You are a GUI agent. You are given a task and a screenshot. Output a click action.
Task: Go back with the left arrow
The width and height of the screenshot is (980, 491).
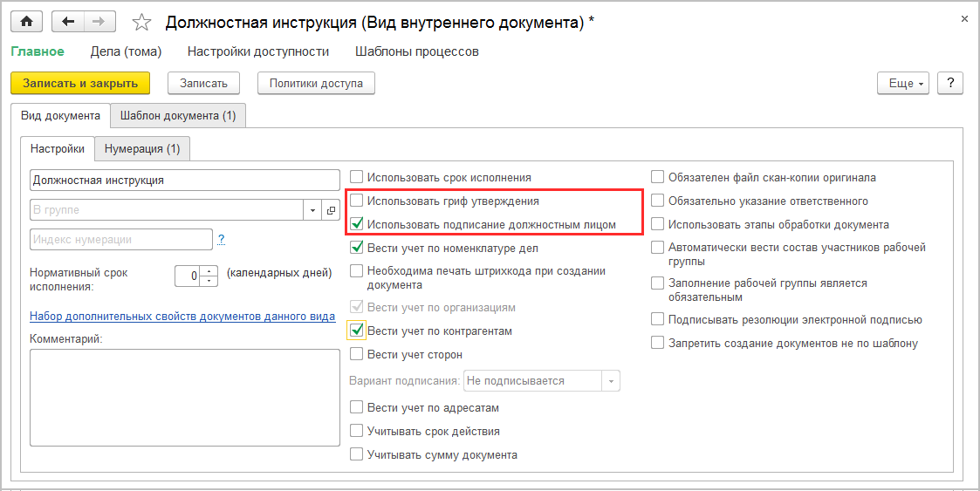point(68,22)
